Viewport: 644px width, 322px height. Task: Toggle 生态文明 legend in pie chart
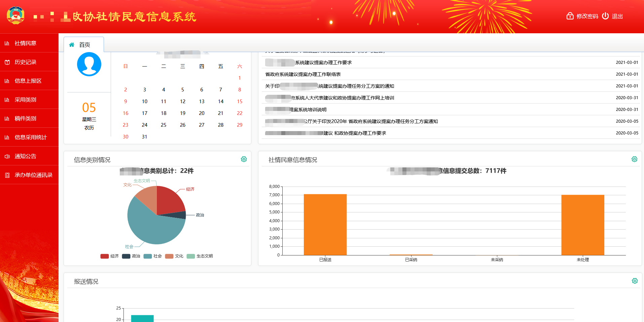(x=200, y=256)
